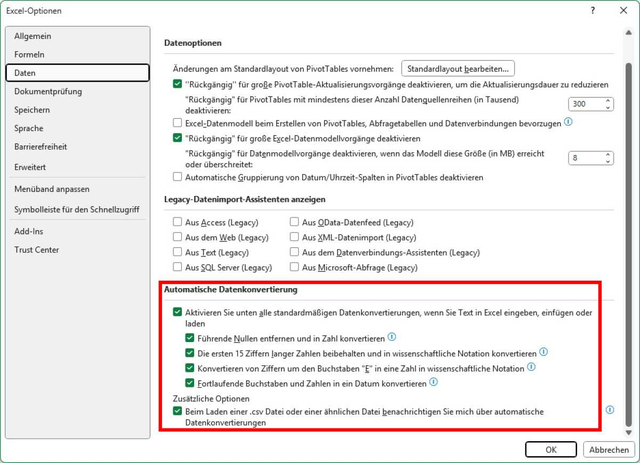
Task: Toggle Beim Laden einer .csv Datei benachrichtigen
Action: [x=177, y=411]
